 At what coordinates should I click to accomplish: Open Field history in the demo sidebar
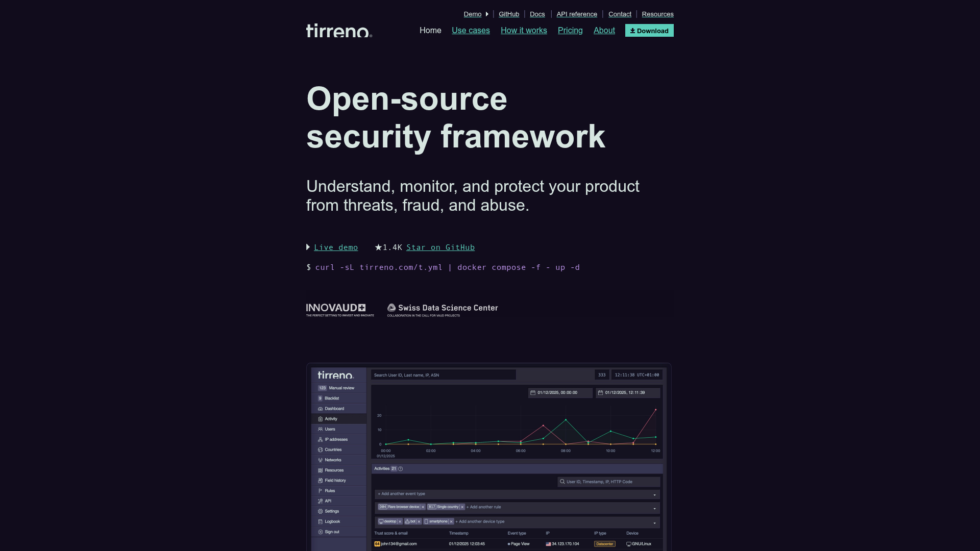pyautogui.click(x=338, y=480)
